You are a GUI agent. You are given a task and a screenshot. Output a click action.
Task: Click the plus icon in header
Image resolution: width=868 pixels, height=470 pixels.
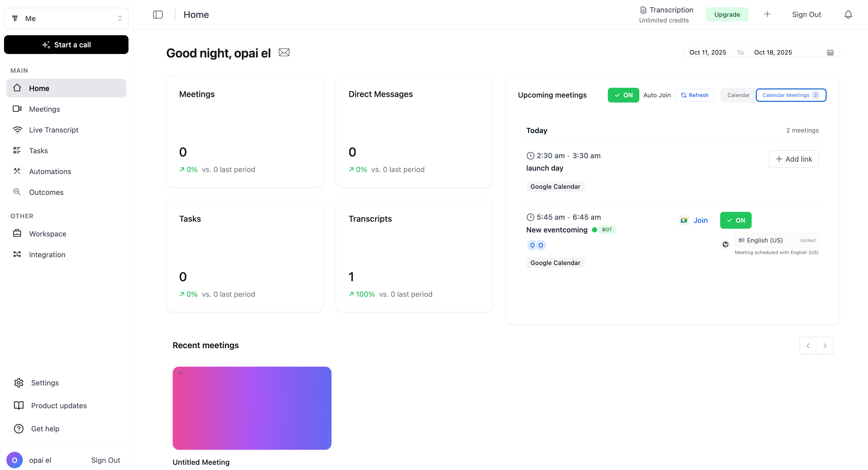pos(767,14)
